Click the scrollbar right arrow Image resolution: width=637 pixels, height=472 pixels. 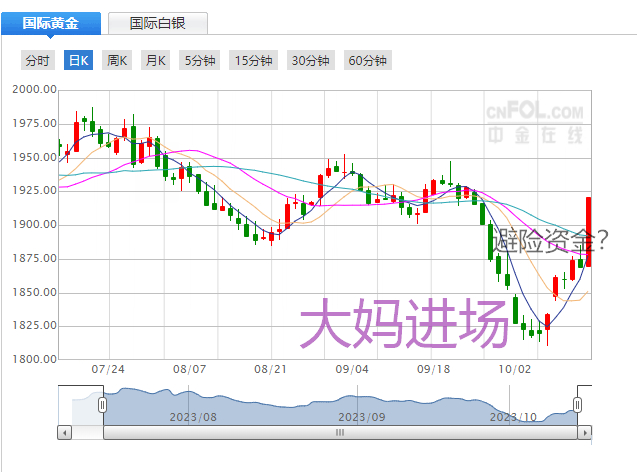pos(585,433)
